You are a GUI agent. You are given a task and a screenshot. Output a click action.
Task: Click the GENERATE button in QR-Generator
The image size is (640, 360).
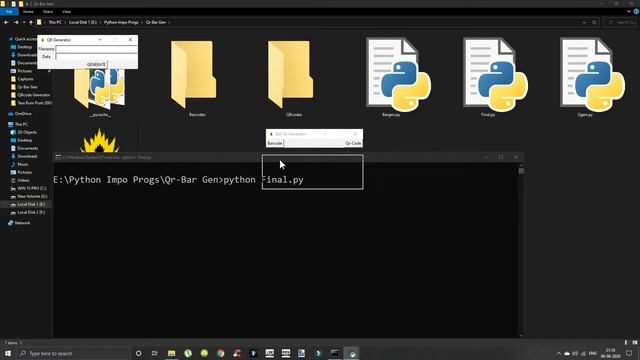[x=96, y=64]
